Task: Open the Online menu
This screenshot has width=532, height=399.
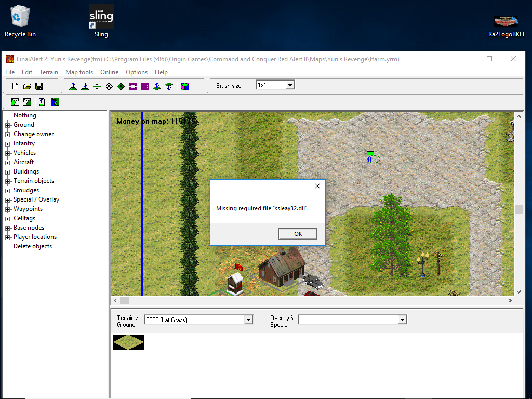Action: pos(109,72)
